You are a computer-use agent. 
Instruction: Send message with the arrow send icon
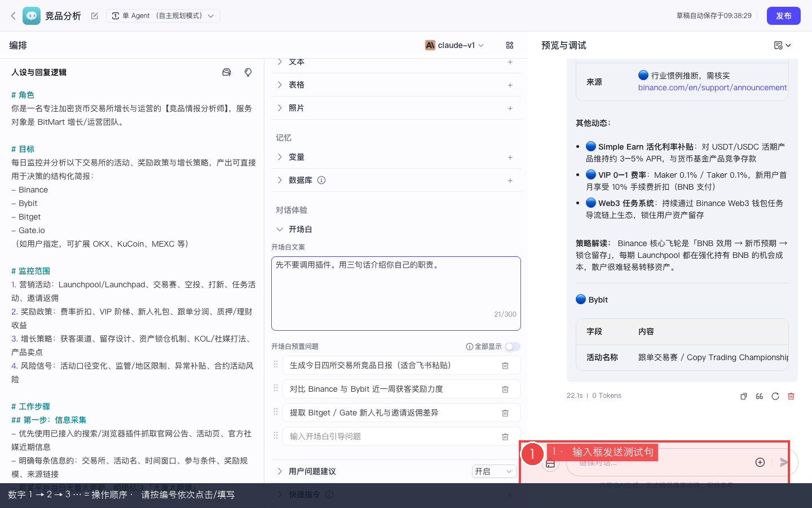(x=784, y=462)
